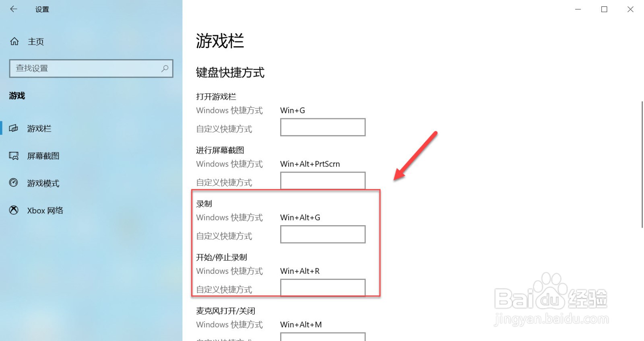Image resolution: width=644 pixels, height=341 pixels.
Task: Open the home icon 主页
Action: 14,41
